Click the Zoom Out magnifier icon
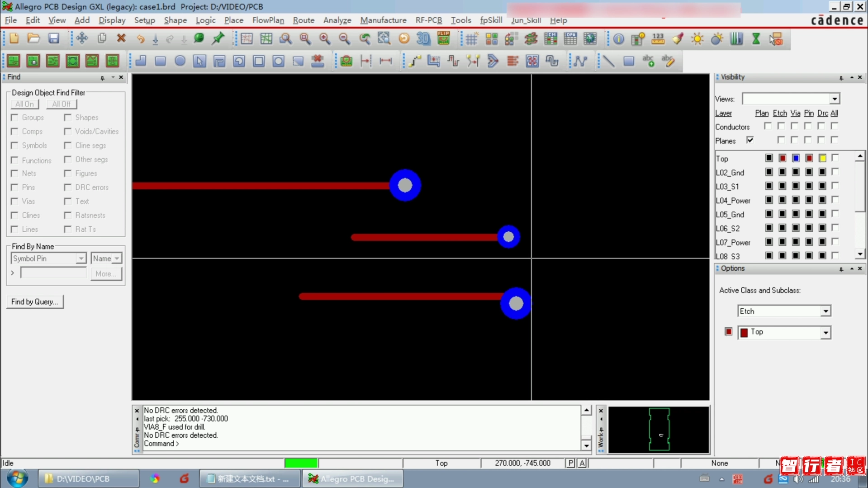This screenshot has height=488, width=868. click(x=345, y=39)
